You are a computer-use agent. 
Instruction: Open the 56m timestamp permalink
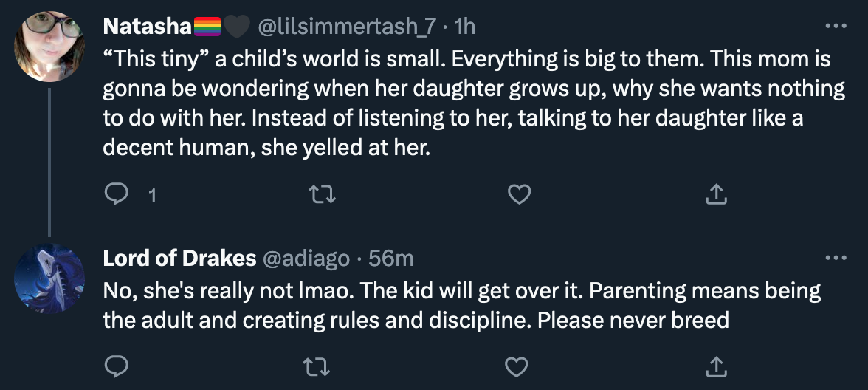[x=391, y=259]
